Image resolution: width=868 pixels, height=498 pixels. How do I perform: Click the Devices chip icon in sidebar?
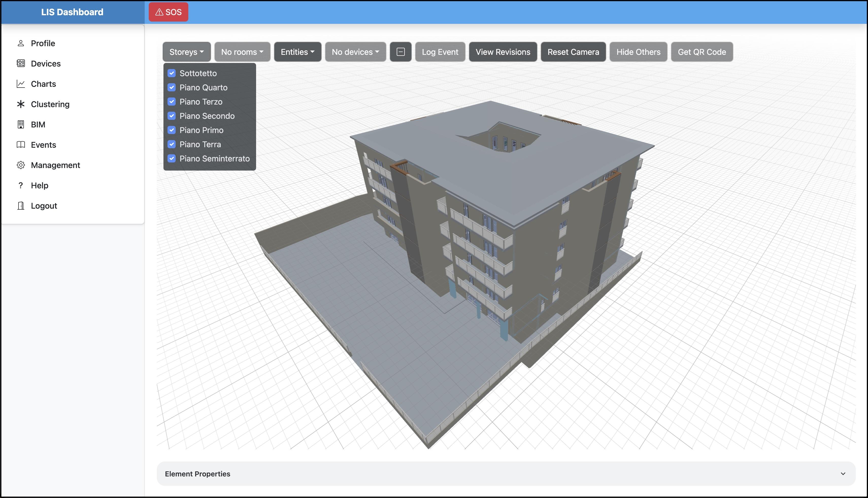[x=21, y=63]
